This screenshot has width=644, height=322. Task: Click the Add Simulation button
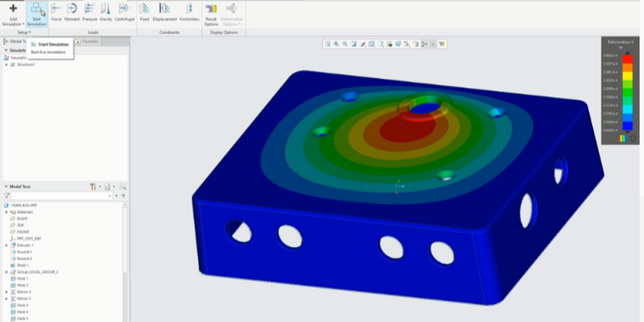(x=13, y=13)
